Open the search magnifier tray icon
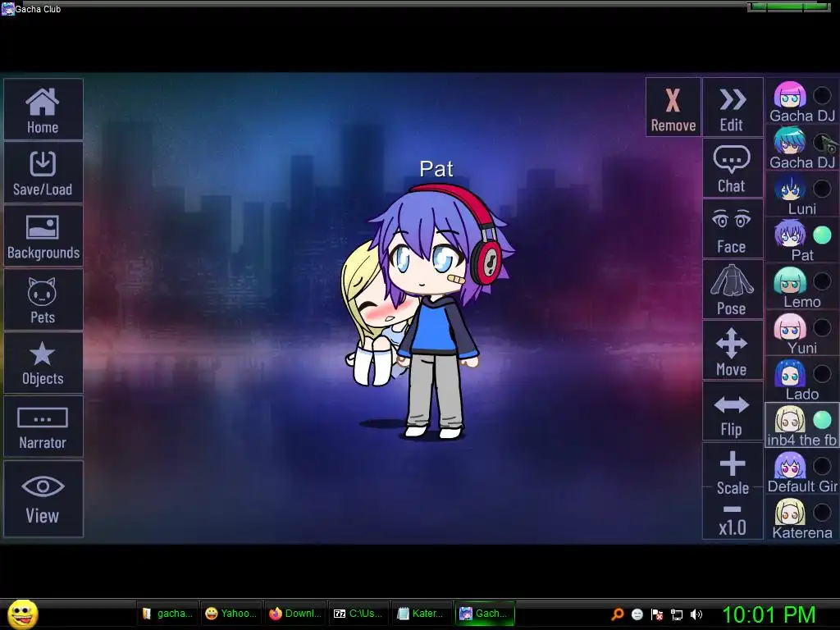The width and height of the screenshot is (840, 630). click(x=617, y=614)
